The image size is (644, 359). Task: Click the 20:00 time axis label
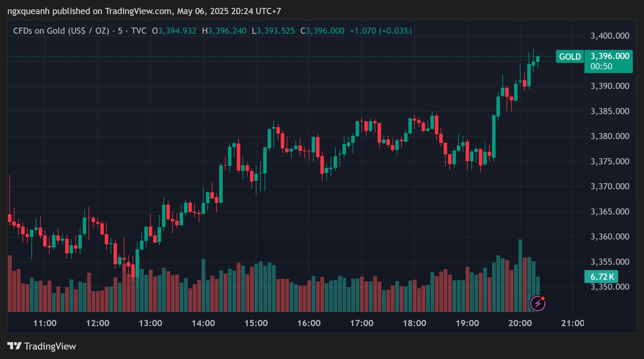520,323
